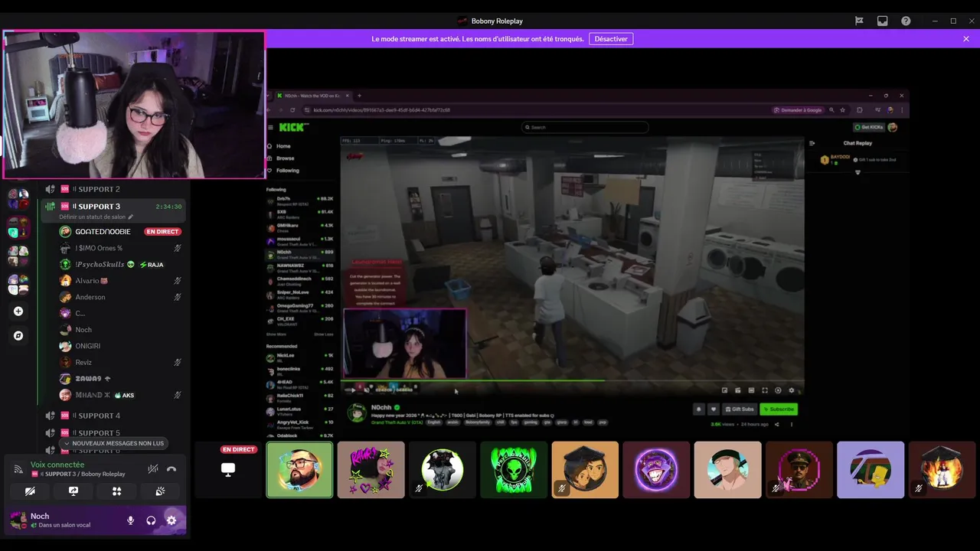Screen dimensions: 980x551
Task: Select user ONIGIRI in voice list
Action: (121, 346)
